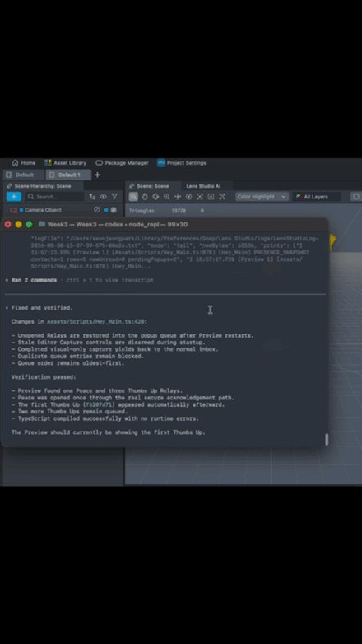Click the 'Ran 2 commands' line
The width and height of the screenshot is (362, 644).
click(34, 280)
